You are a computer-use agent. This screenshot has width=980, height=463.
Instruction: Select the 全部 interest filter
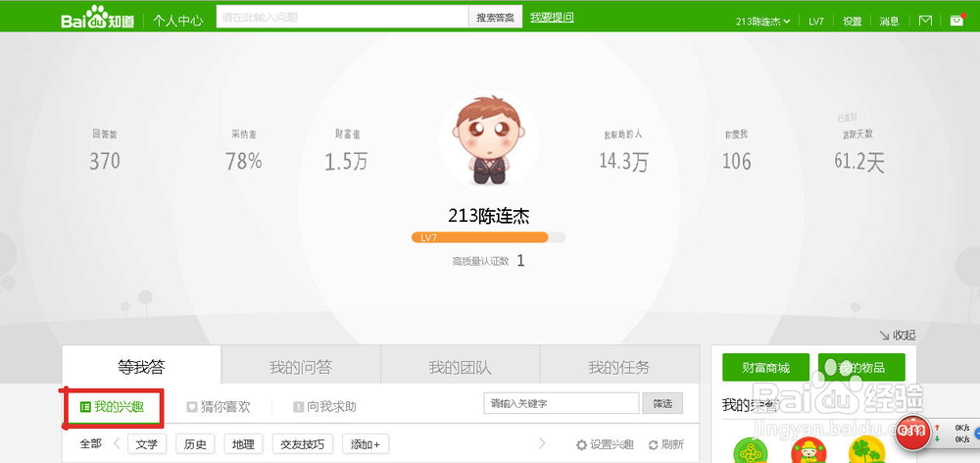click(90, 444)
